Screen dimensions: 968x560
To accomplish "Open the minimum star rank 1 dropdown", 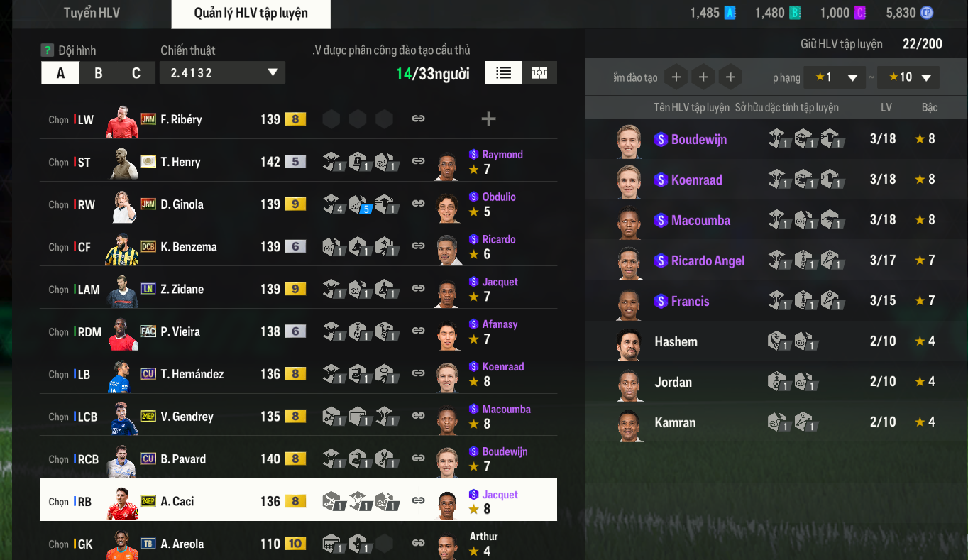I will click(x=835, y=77).
